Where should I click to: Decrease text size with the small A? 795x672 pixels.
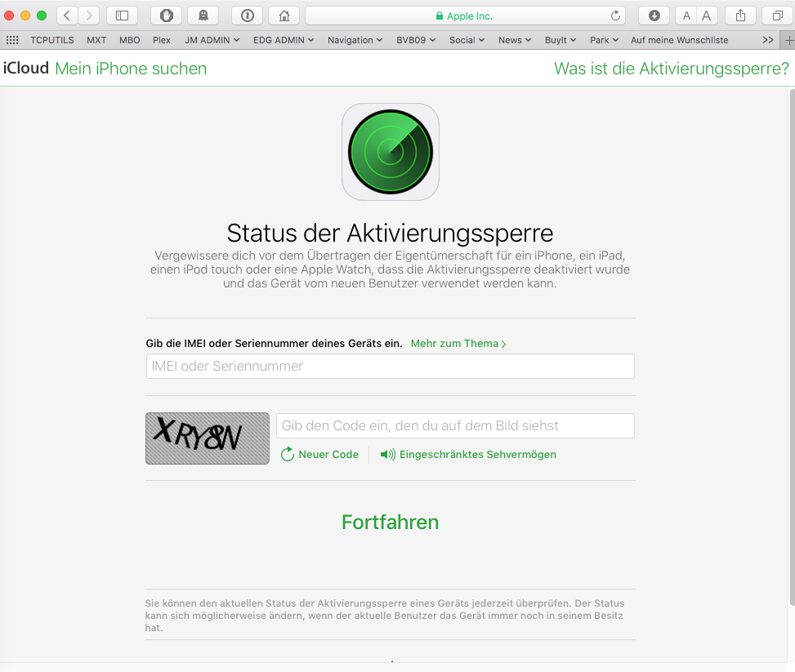click(686, 16)
